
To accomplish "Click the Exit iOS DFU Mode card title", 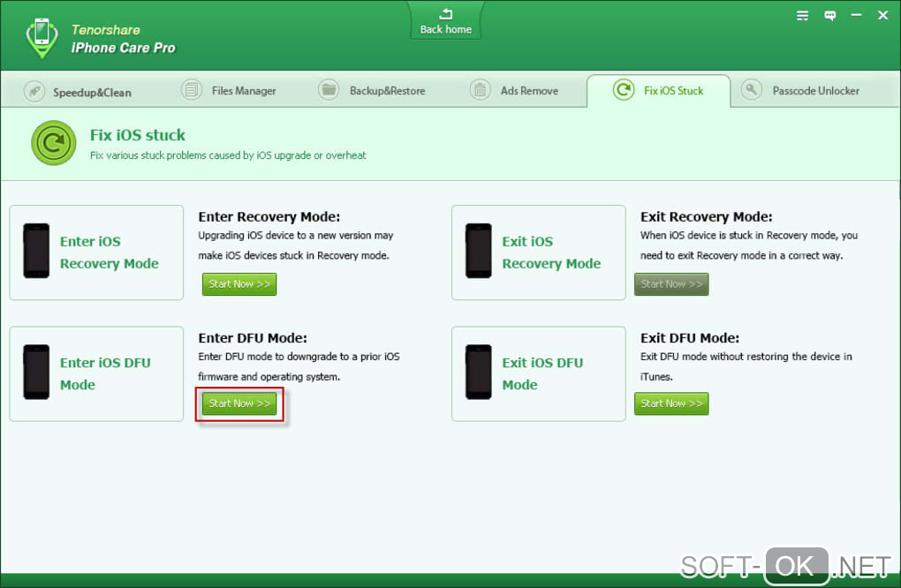I will (x=542, y=373).
